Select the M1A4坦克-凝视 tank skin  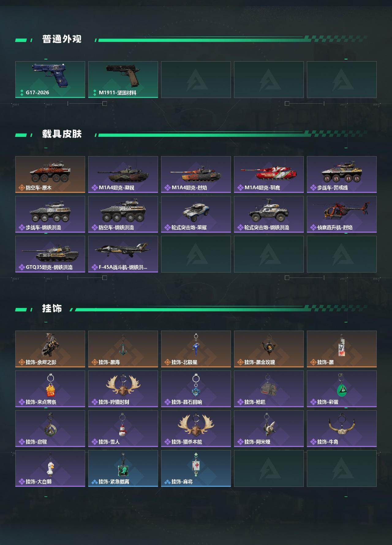point(123,175)
